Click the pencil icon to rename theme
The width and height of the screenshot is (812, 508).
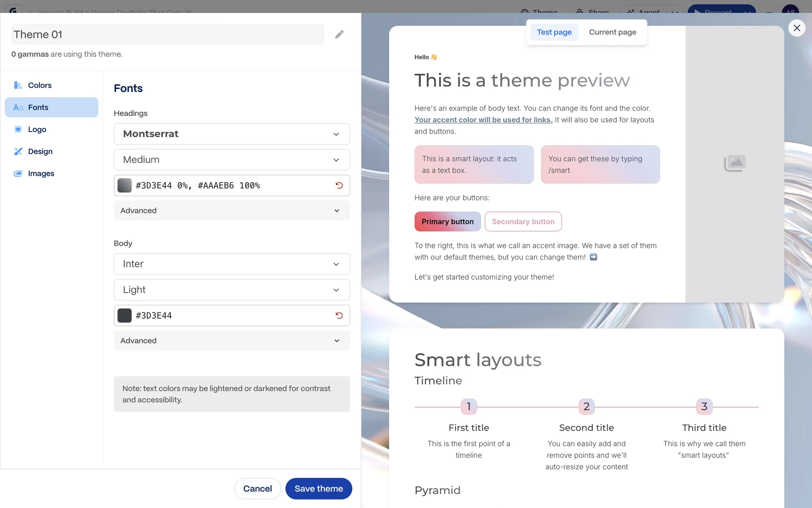339,34
